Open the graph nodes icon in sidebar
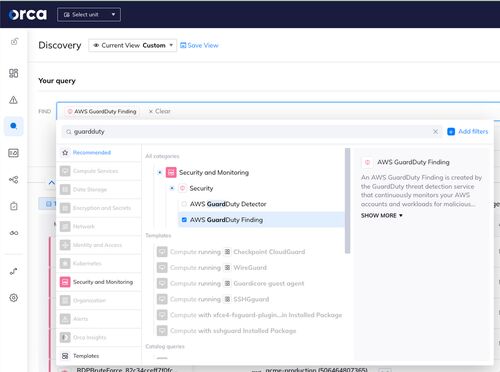 [x=14, y=180]
